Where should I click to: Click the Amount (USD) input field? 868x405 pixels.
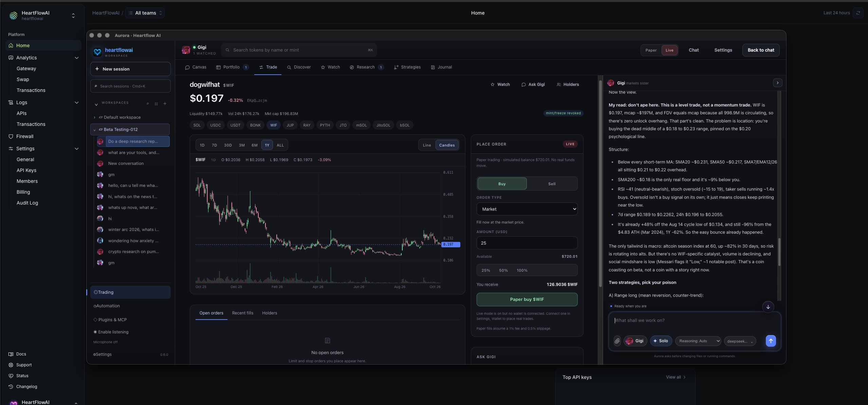click(527, 243)
